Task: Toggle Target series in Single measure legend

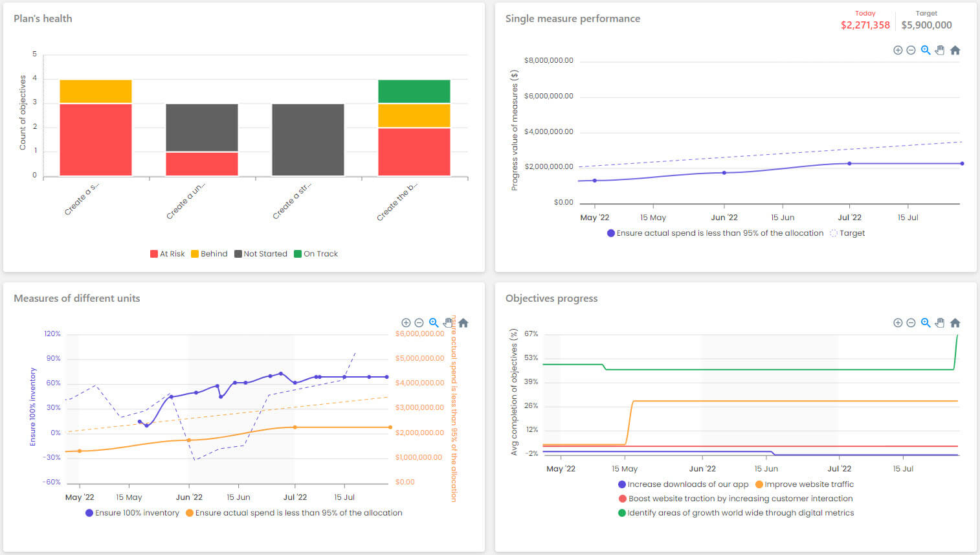Action: coord(847,233)
